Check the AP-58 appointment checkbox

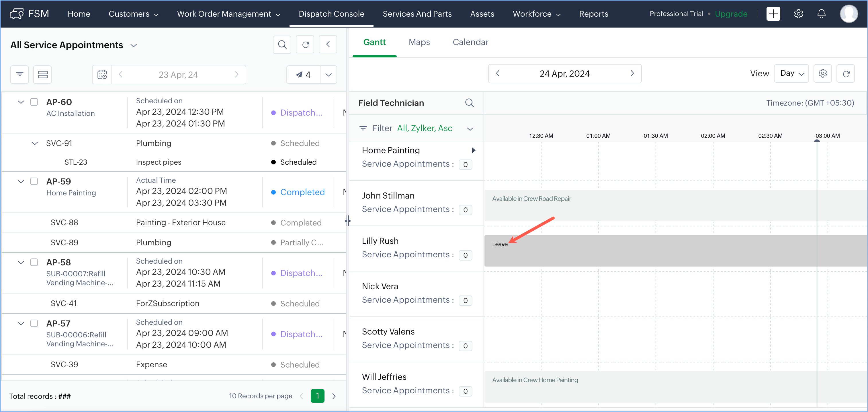34,262
